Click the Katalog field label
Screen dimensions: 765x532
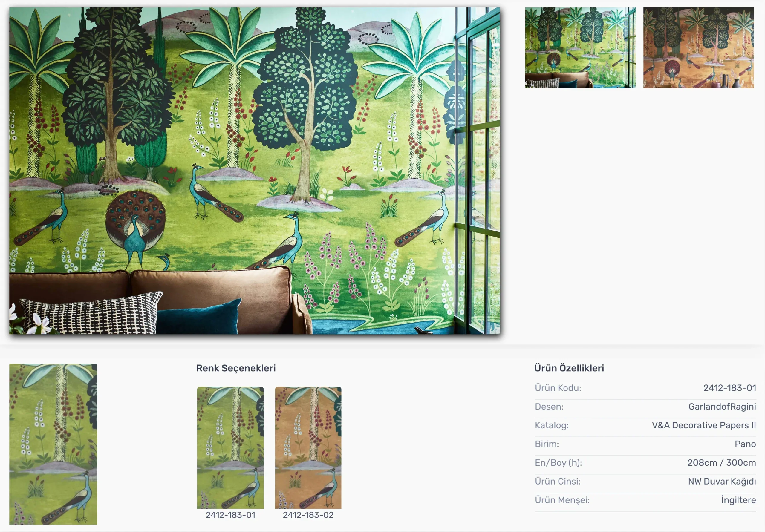(552, 425)
